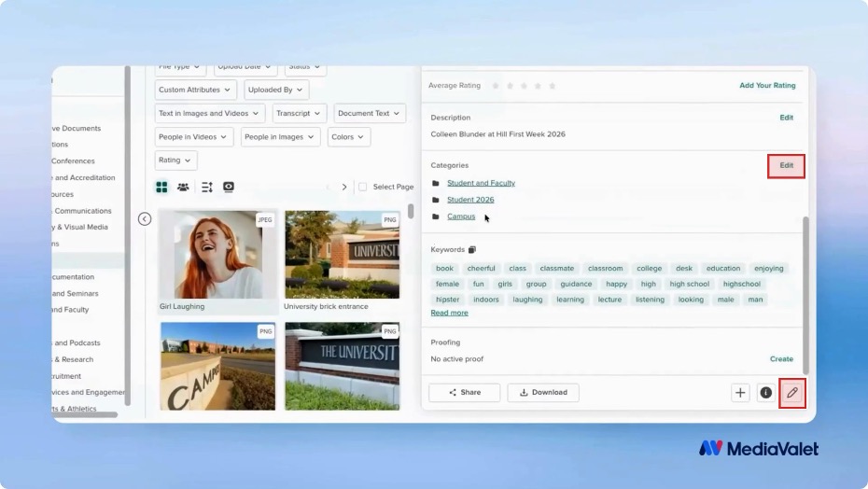868x489 pixels.
Task: Open the people view icon
Action: [183, 188]
